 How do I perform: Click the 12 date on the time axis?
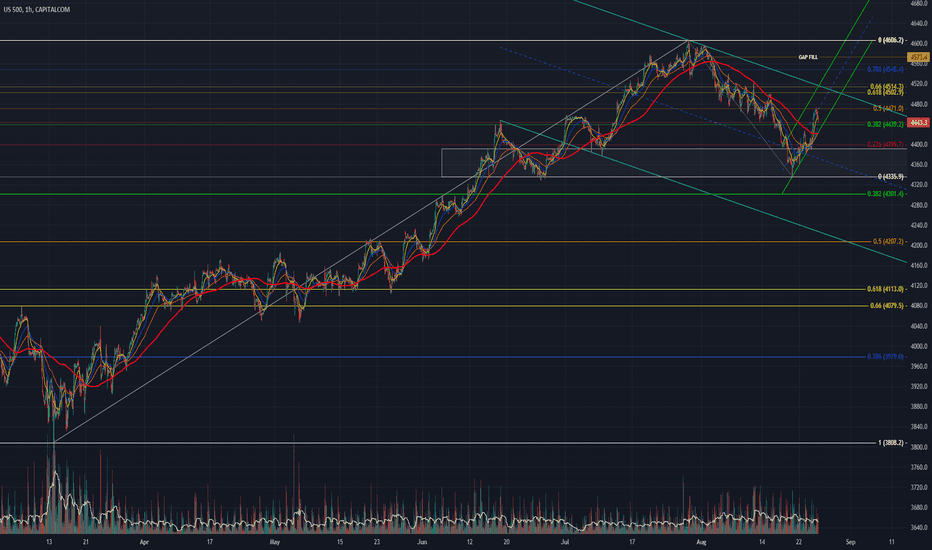[470, 542]
